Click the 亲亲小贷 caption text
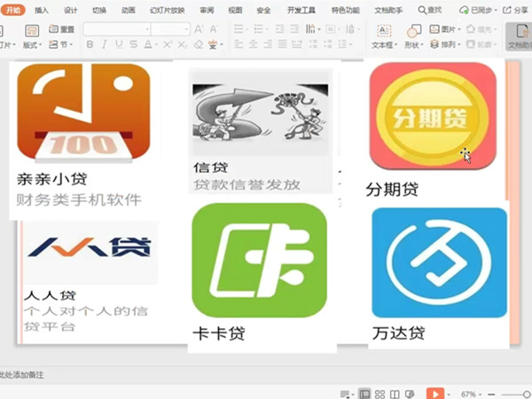Viewport: 532px width, 399px height. point(52,179)
